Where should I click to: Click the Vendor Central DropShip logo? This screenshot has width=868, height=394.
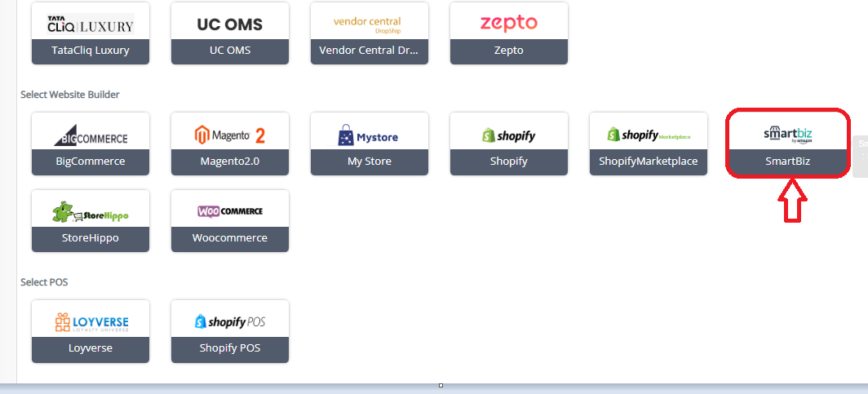click(x=368, y=25)
